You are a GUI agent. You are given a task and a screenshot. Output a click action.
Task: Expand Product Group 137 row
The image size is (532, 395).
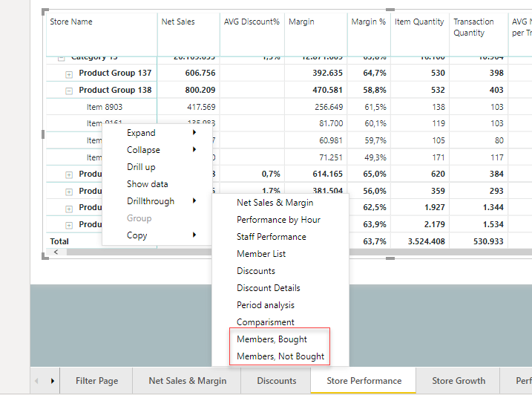click(x=69, y=74)
